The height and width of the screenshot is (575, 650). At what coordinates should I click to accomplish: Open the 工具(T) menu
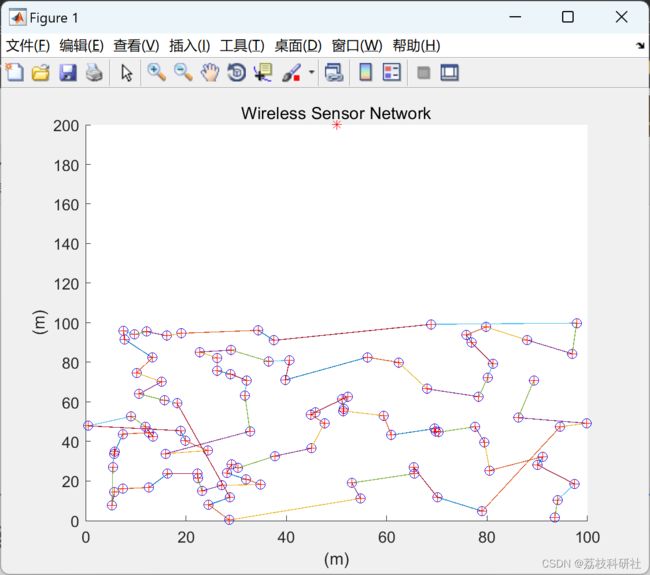[242, 46]
